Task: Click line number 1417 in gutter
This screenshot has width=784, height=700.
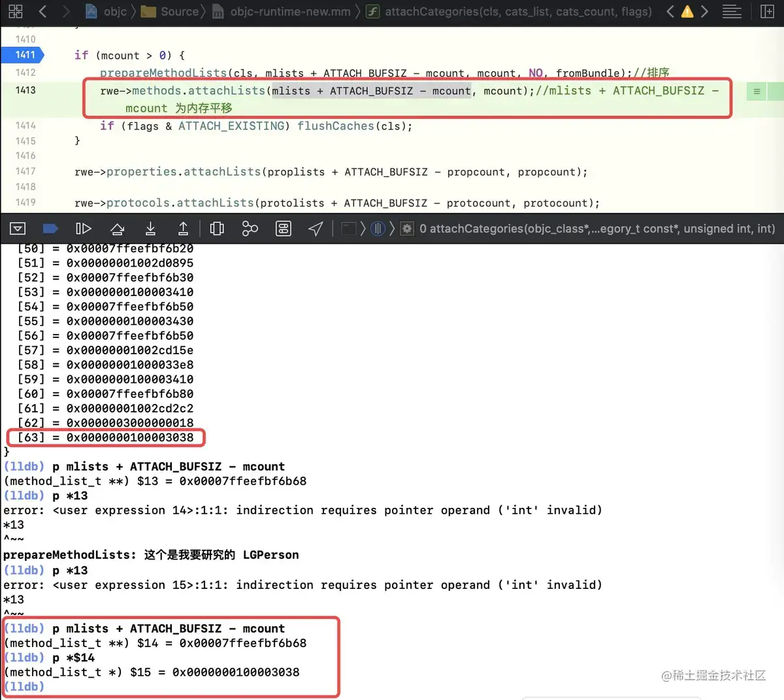Action: [25, 171]
